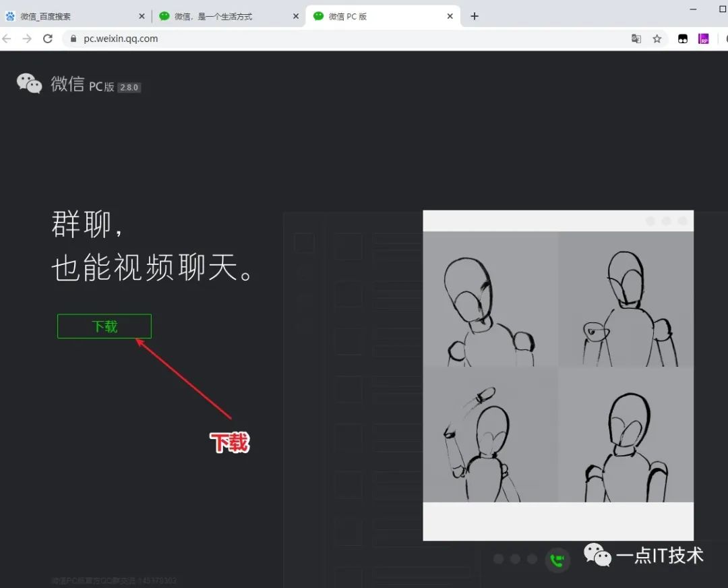Click the 2.8.0 version badge
The height and width of the screenshot is (588, 728).
click(x=128, y=87)
